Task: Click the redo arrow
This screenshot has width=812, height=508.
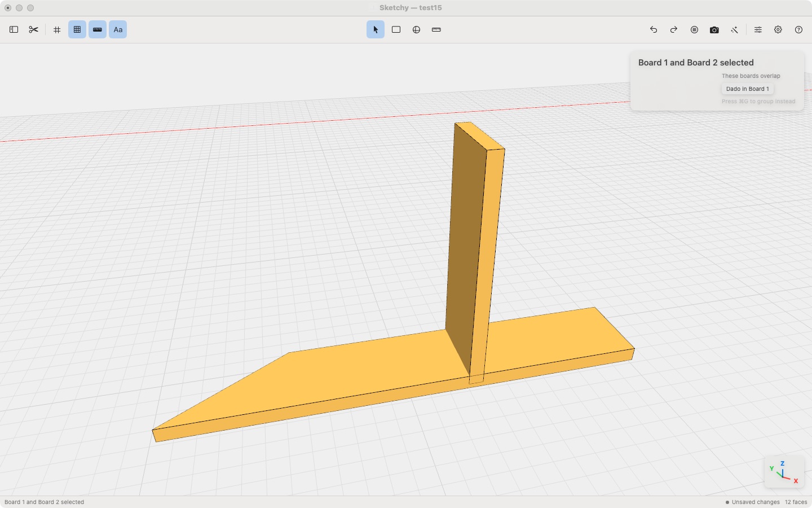Action: 674,30
